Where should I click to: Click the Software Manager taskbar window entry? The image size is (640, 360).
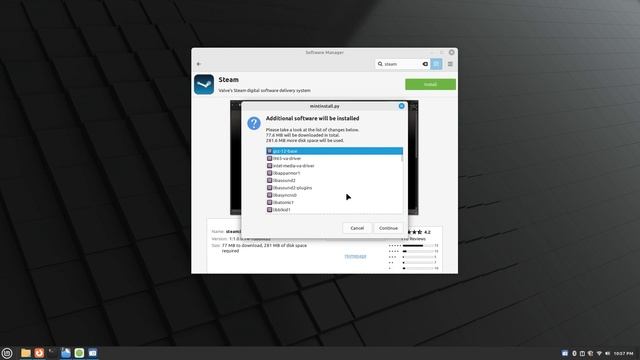tap(93, 353)
